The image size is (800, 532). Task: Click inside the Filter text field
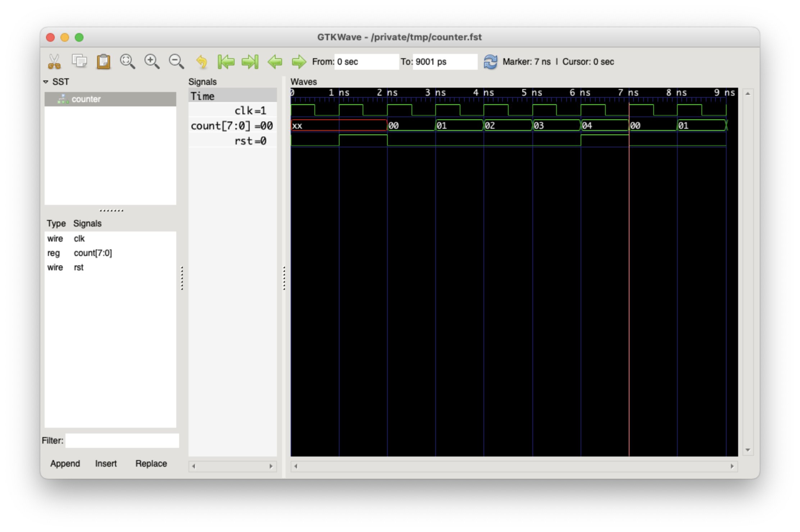pos(122,440)
